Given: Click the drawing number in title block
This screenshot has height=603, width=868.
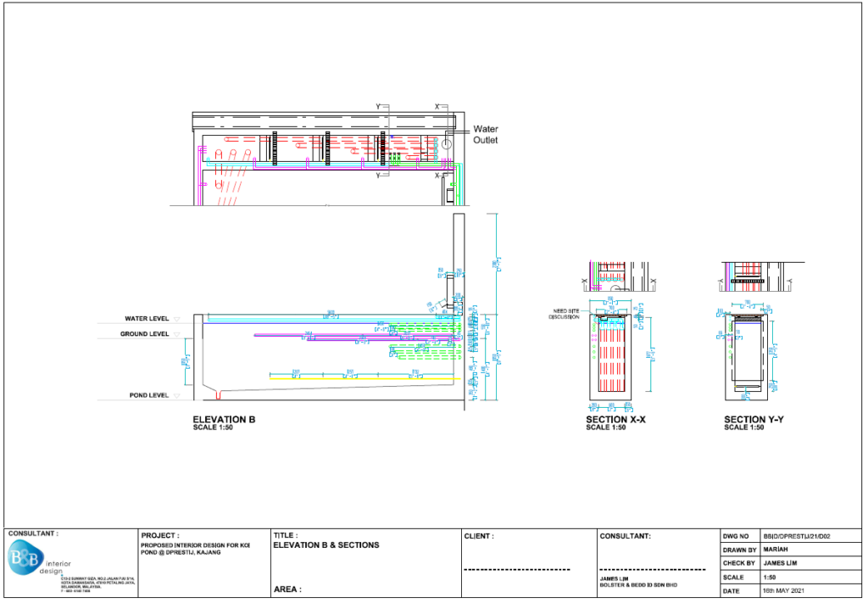Looking at the screenshot, I should 797,537.
